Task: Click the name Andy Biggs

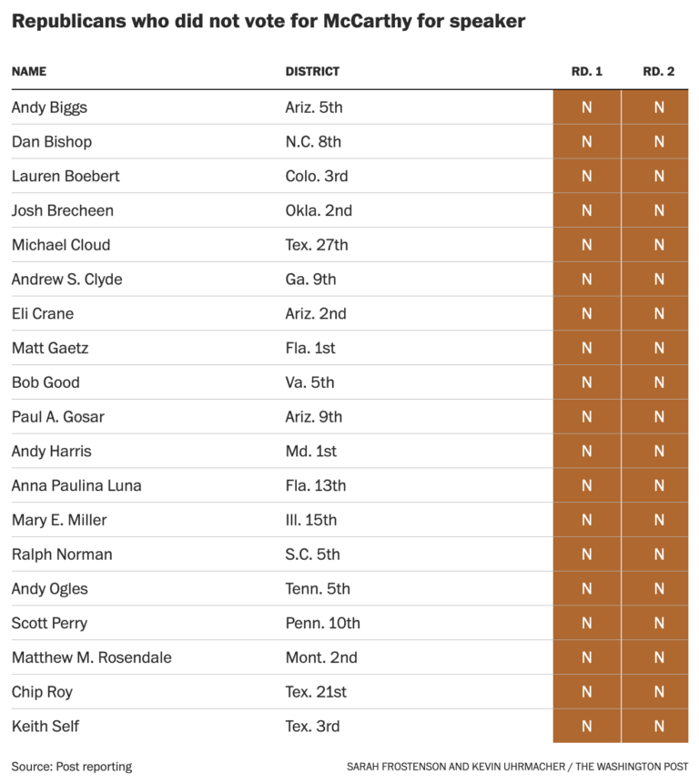Action: coord(49,107)
